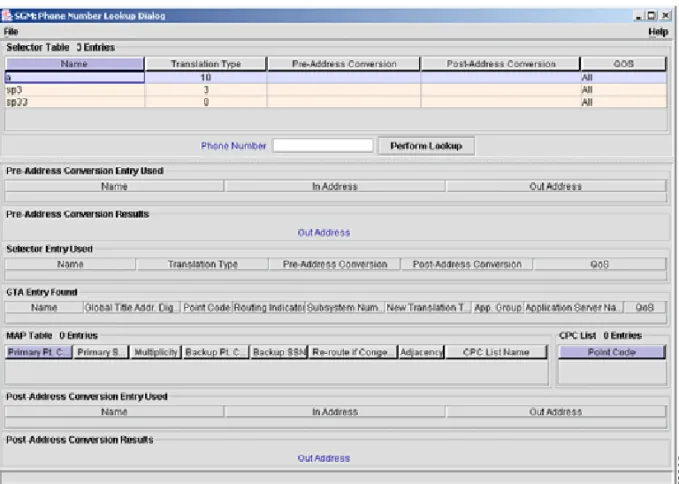Select the 'sp33' selector row

[x=336, y=102]
